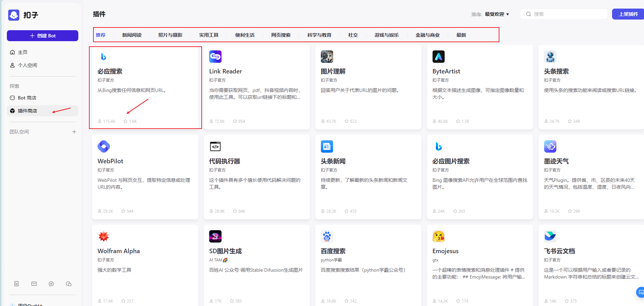Click the chat bubbles icon in sidebar footer
644x306 pixels.
(69, 284)
